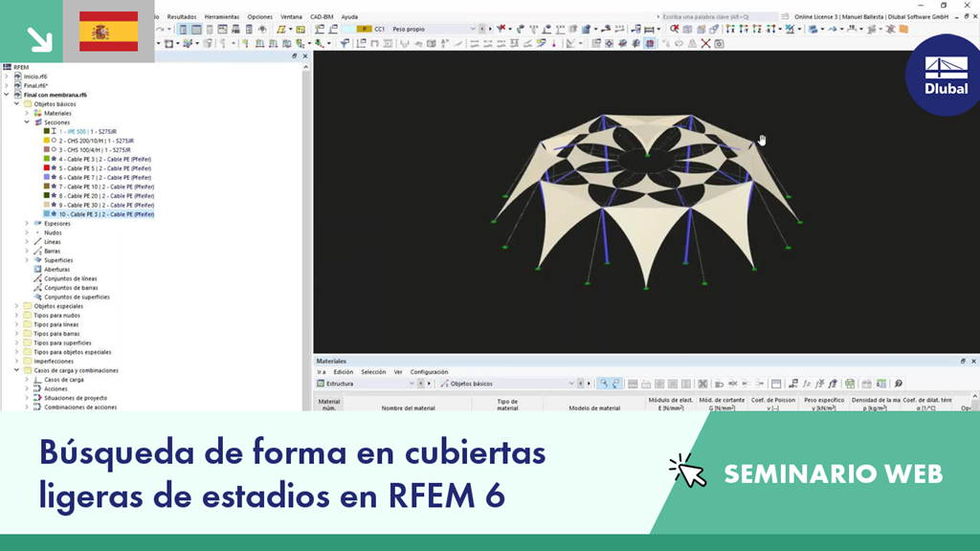This screenshot has height=551, width=980.
Task: Collapse the Objetos básicos folder
Action: [17, 103]
